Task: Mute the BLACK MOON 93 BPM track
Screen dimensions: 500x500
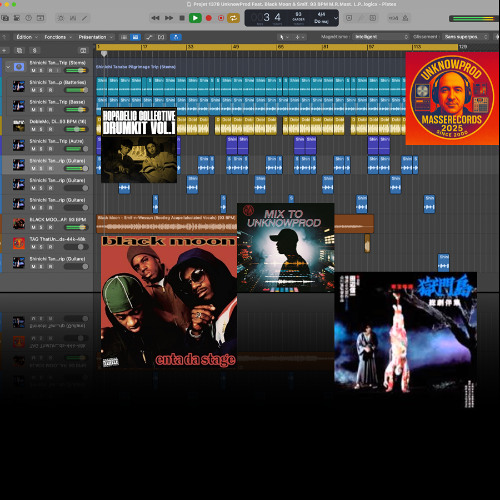Action: tap(33, 227)
